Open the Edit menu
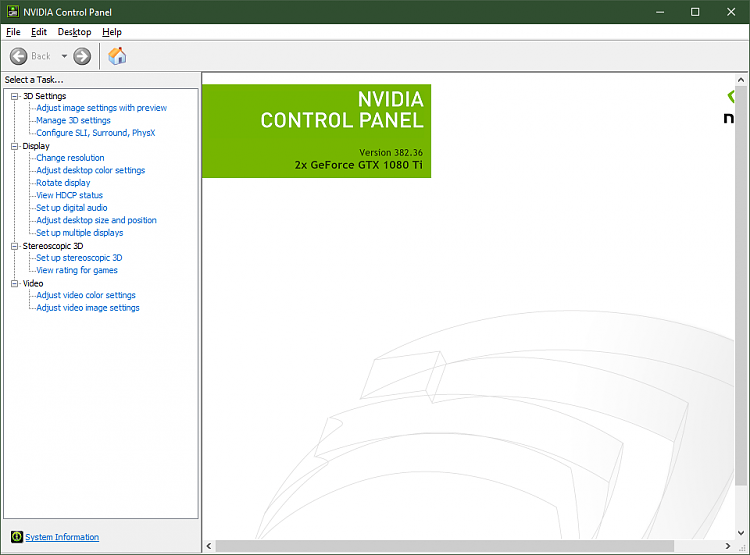The width and height of the screenshot is (750, 555). pos(39,32)
